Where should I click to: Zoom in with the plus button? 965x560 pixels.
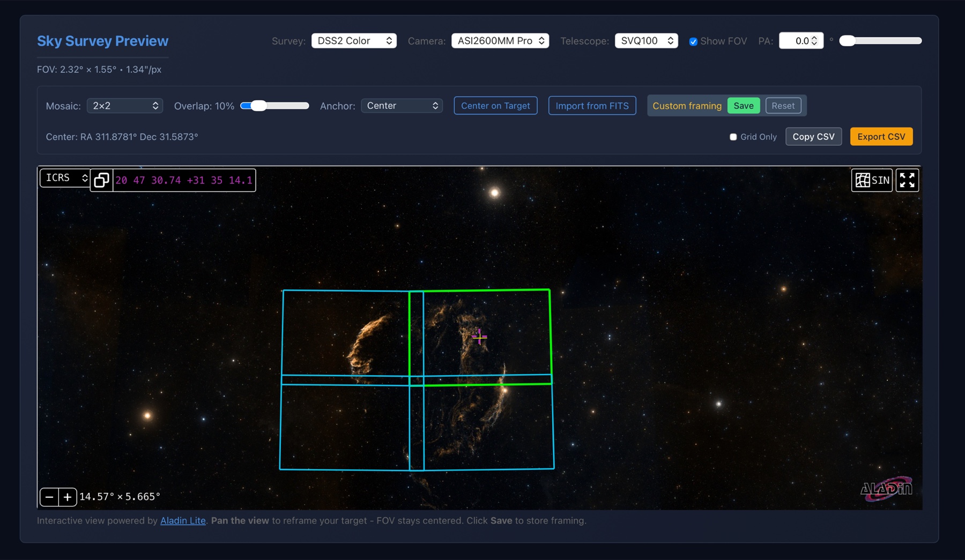pos(68,497)
